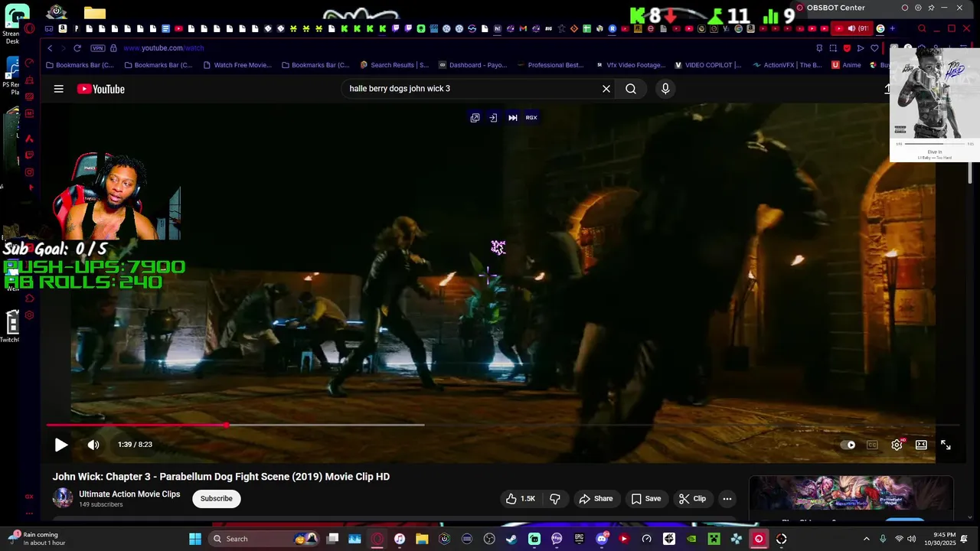Expand the video to full screen
Viewport: 980px width, 551px height.
(946, 445)
